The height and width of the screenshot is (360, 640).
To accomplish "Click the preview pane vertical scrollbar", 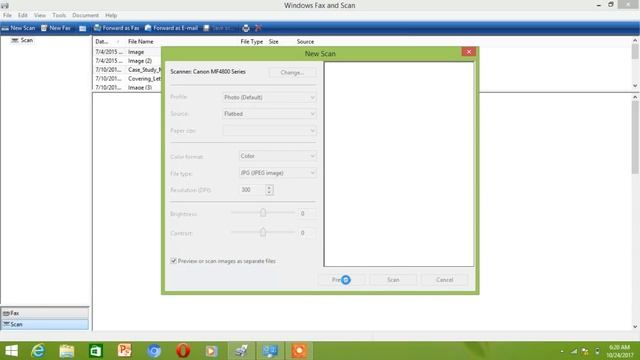I will point(635,211).
